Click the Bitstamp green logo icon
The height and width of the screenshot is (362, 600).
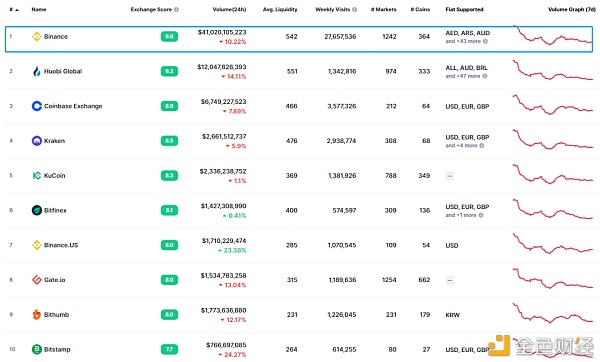(x=37, y=349)
